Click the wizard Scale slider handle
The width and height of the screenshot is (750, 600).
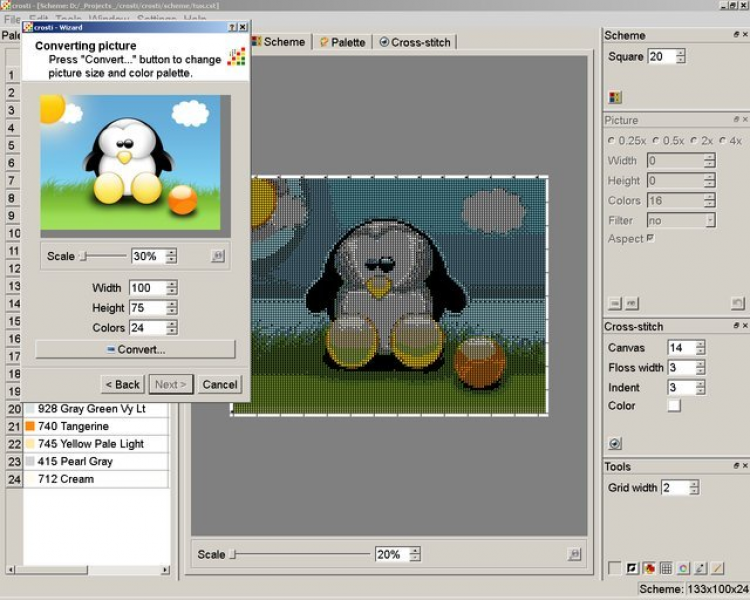click(x=83, y=256)
